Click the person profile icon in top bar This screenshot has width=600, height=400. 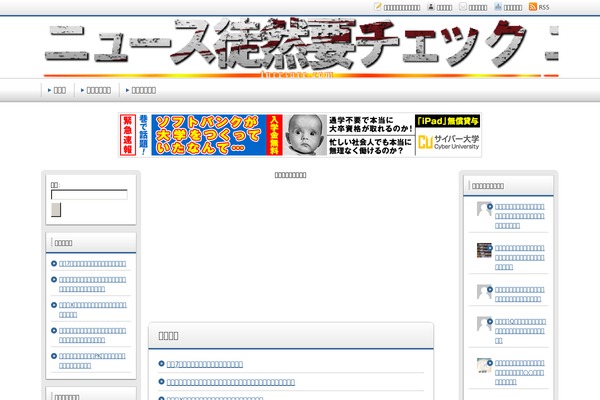click(430, 7)
